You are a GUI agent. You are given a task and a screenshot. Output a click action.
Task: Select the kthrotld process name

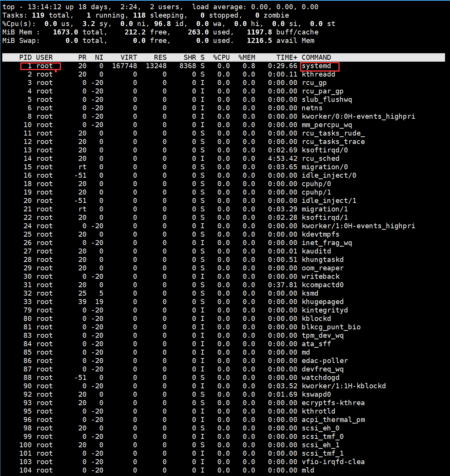pos(319,411)
